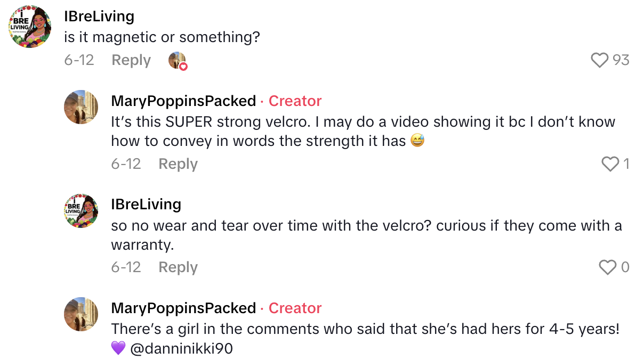Reply to the warranty question comment
The height and width of the screenshot is (360, 644).
point(178,267)
